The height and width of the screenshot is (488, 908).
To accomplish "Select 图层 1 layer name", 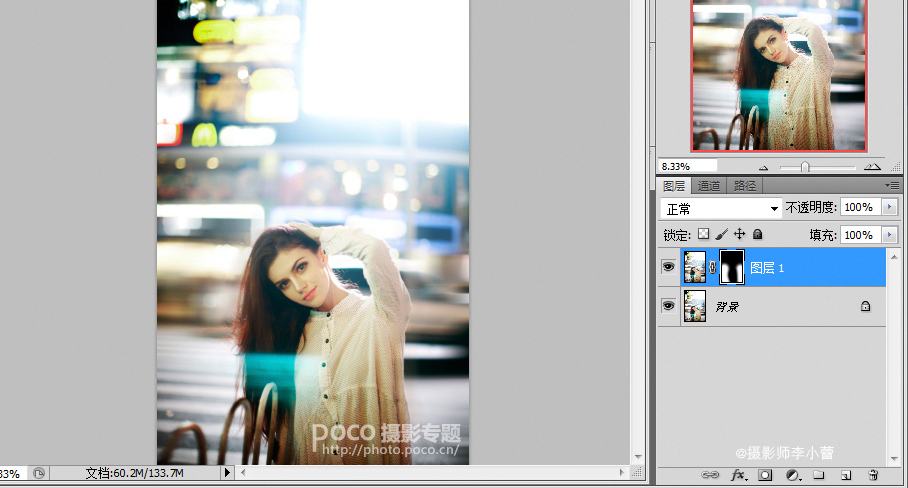I will click(767, 267).
